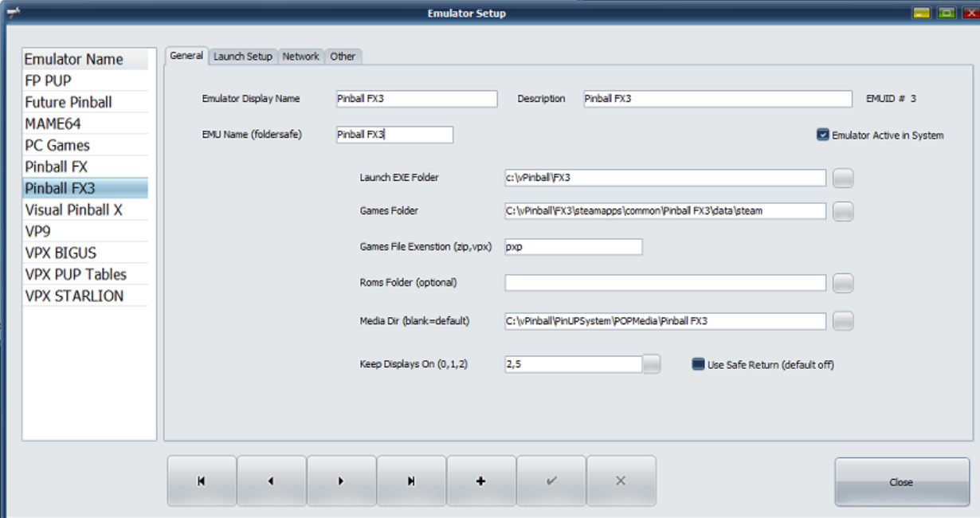Select VPX PUP Tables emulator
The height and width of the screenshot is (518, 980).
click(85, 274)
